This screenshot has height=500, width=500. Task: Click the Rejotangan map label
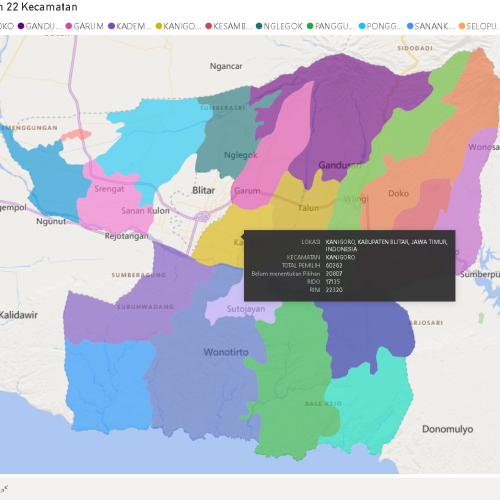click(126, 236)
